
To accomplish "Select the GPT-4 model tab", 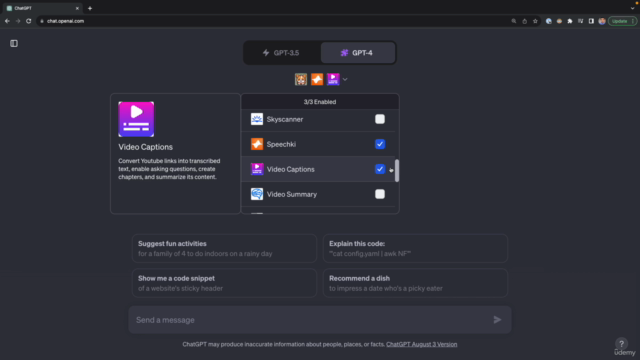I will coord(358,53).
